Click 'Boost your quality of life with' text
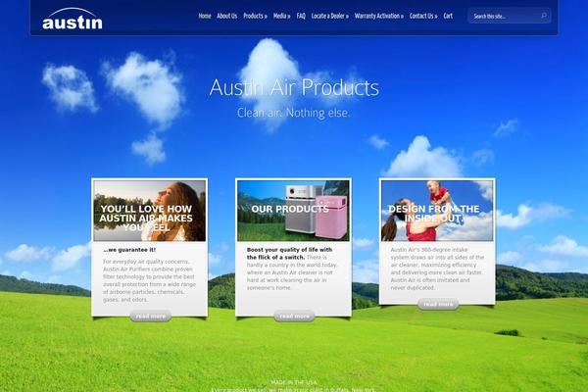This screenshot has width=588, height=392. click(x=289, y=250)
